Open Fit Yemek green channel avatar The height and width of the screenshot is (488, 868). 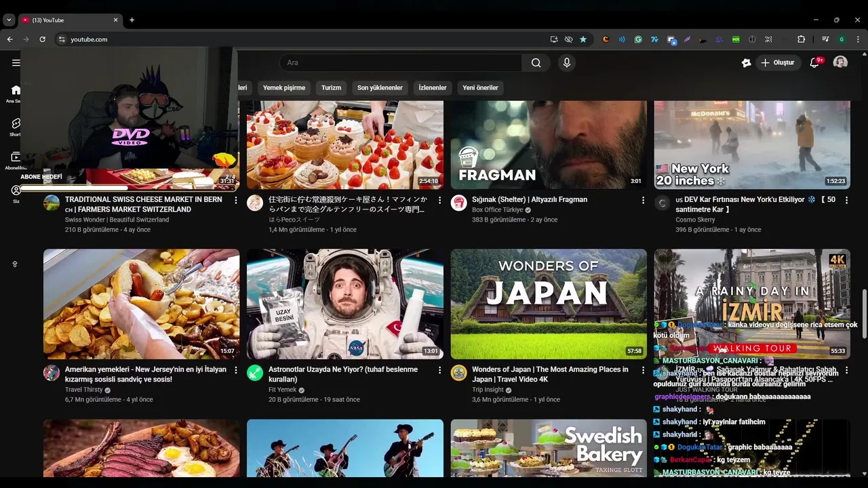[x=255, y=373]
